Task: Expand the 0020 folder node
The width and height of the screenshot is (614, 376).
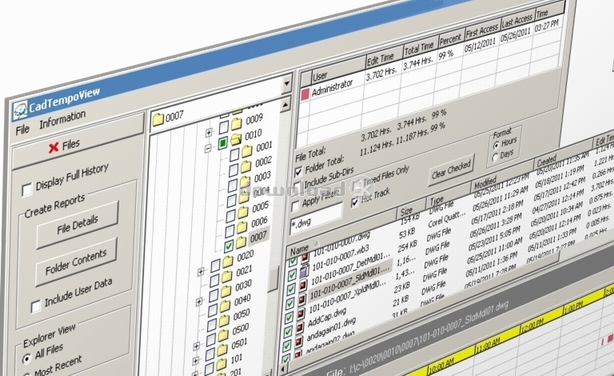Action: tap(201, 271)
